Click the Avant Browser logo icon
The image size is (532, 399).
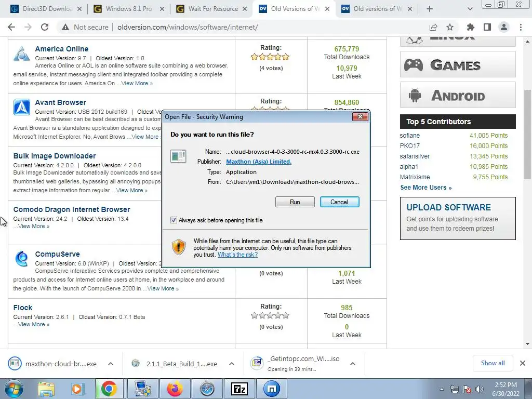(22, 107)
